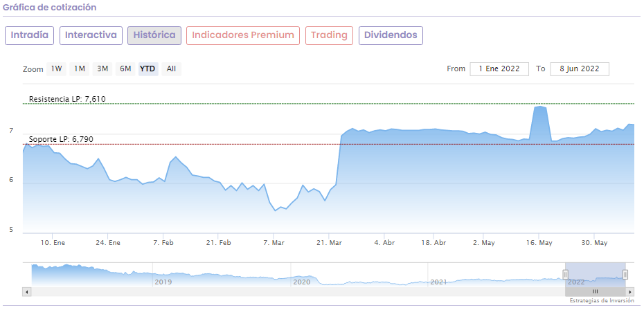Click the From date field

coord(499,69)
